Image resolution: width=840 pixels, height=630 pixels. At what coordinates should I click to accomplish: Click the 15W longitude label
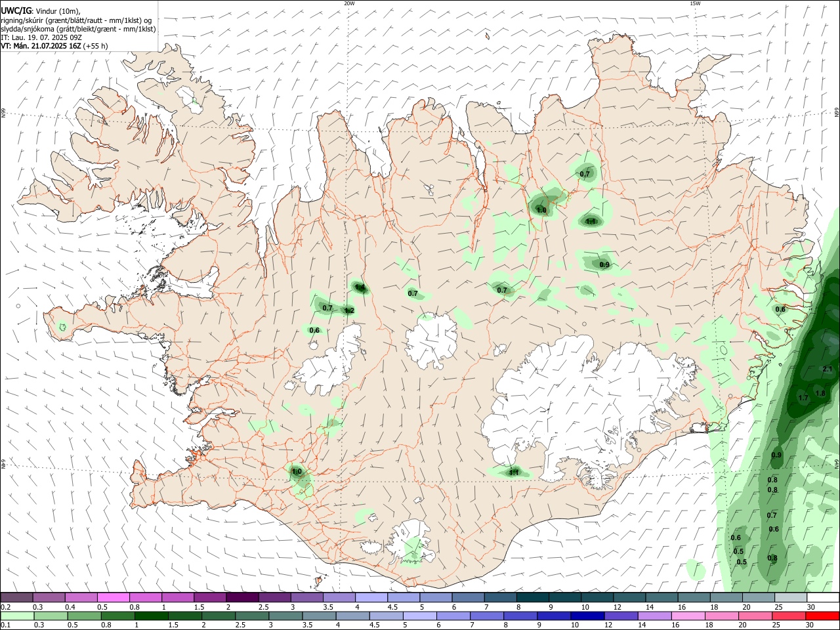696,3
